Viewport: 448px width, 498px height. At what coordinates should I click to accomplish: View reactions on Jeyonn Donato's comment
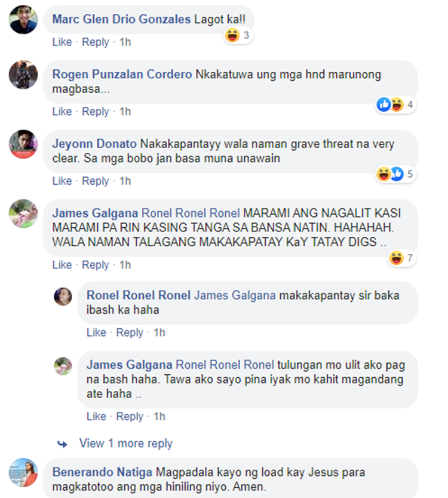point(396,174)
